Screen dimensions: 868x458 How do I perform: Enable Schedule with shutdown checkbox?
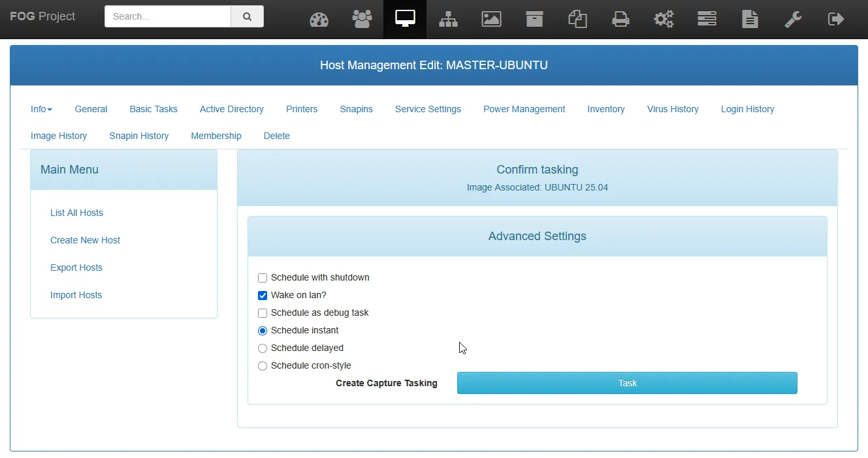tap(263, 278)
